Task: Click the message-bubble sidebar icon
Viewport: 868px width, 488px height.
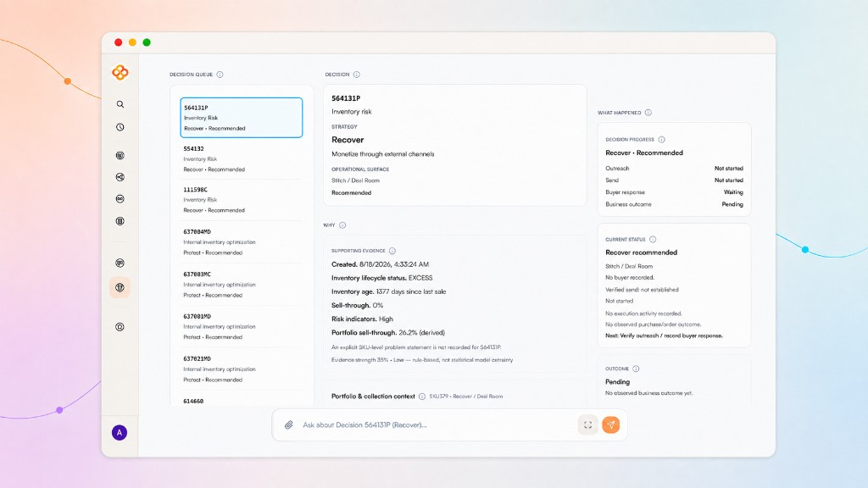Action: tap(120, 263)
